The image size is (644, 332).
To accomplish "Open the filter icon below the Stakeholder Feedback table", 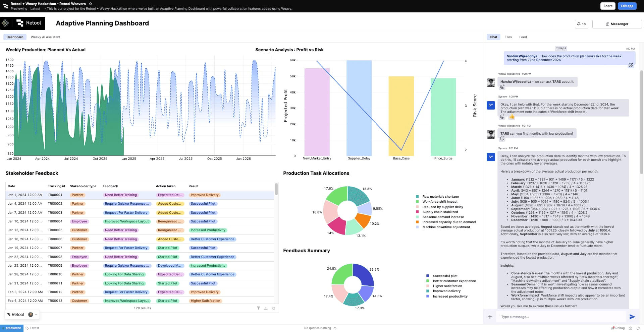I will coord(258,308).
